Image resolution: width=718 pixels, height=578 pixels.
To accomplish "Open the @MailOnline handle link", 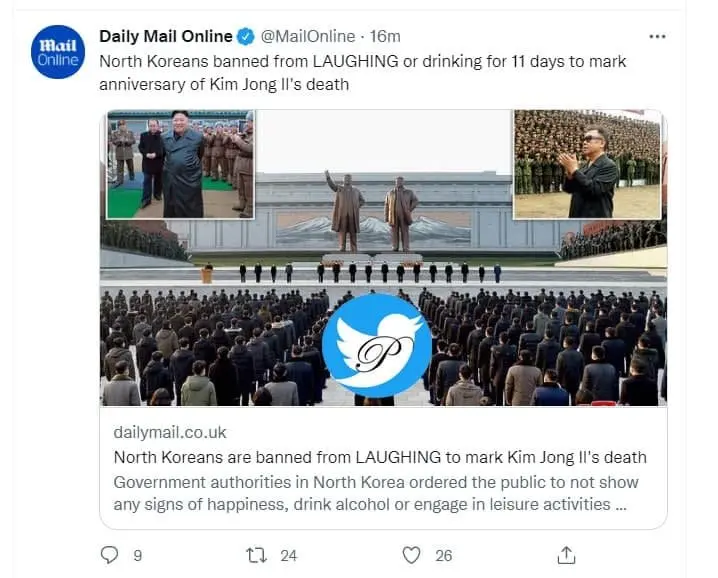I will click(307, 37).
